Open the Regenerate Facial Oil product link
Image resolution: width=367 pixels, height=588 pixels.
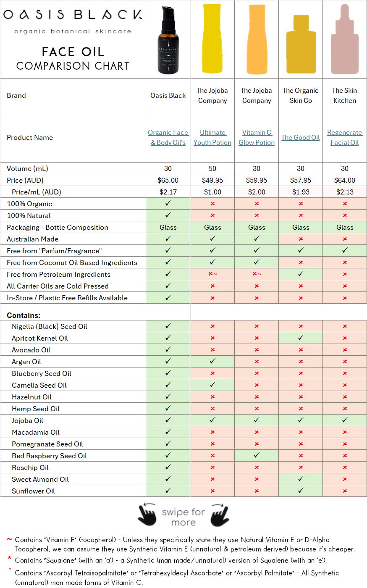pos(344,137)
